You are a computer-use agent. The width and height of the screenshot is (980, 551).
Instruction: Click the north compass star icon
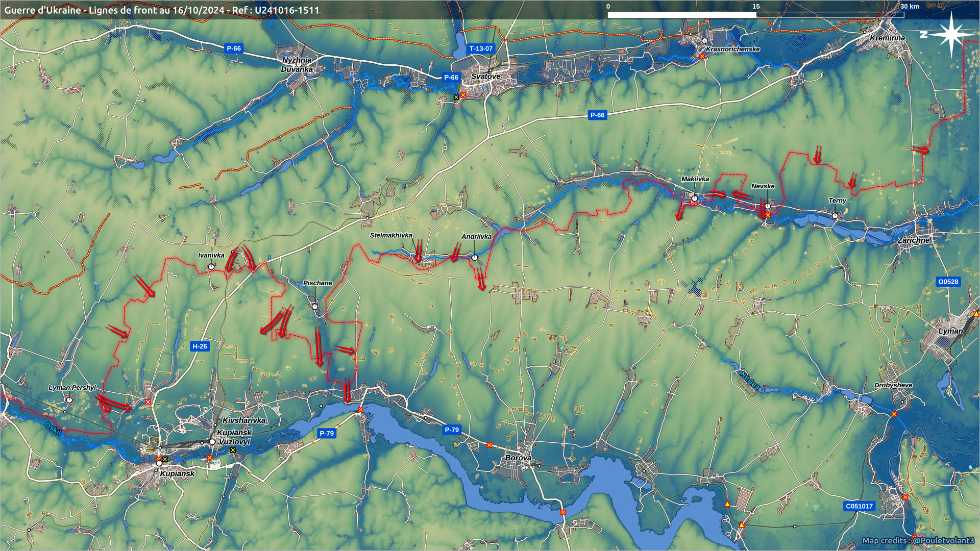point(951,35)
